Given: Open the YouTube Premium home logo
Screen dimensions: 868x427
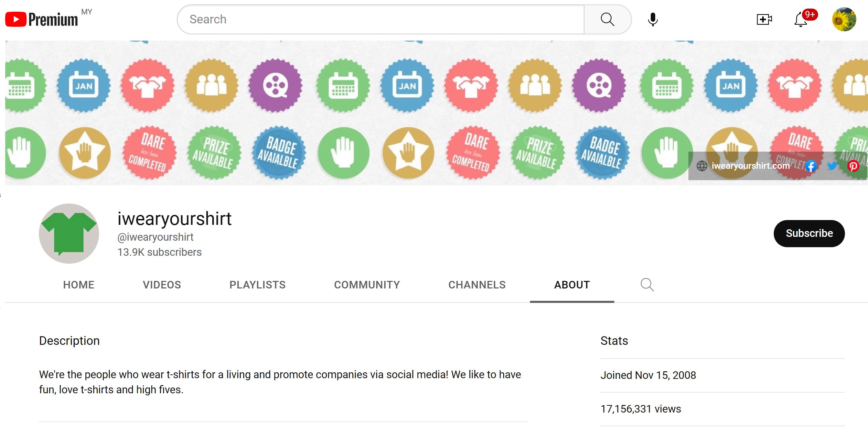Looking at the screenshot, I should pyautogui.click(x=42, y=19).
